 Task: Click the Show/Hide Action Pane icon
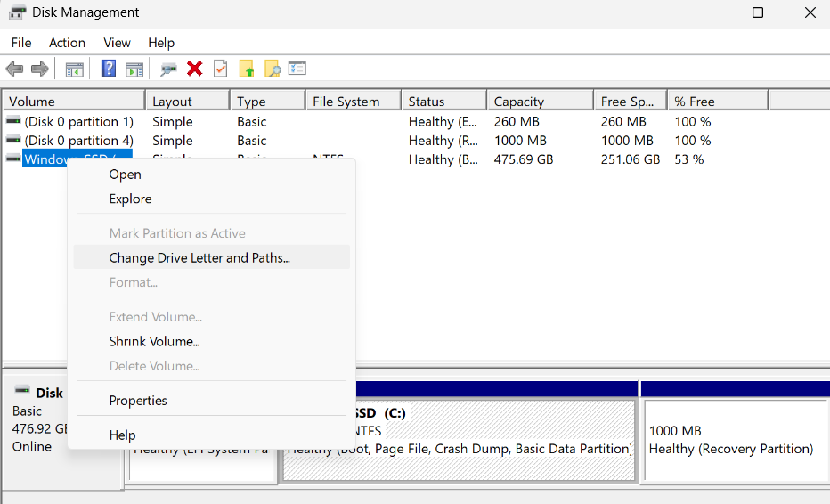(134, 69)
